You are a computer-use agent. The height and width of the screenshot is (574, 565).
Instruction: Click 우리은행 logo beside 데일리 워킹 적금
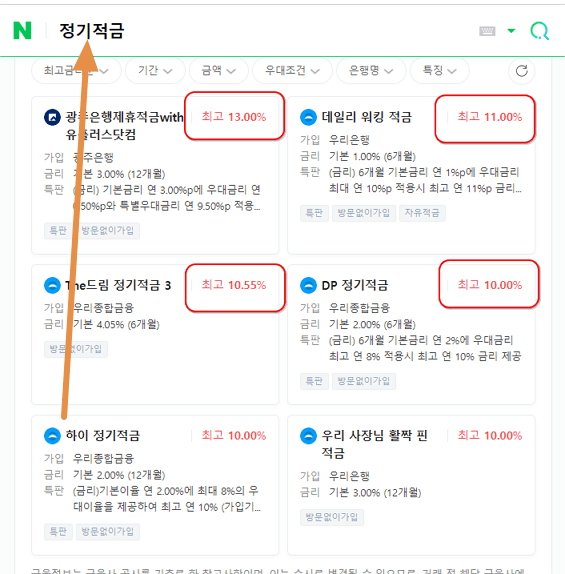tap(308, 118)
